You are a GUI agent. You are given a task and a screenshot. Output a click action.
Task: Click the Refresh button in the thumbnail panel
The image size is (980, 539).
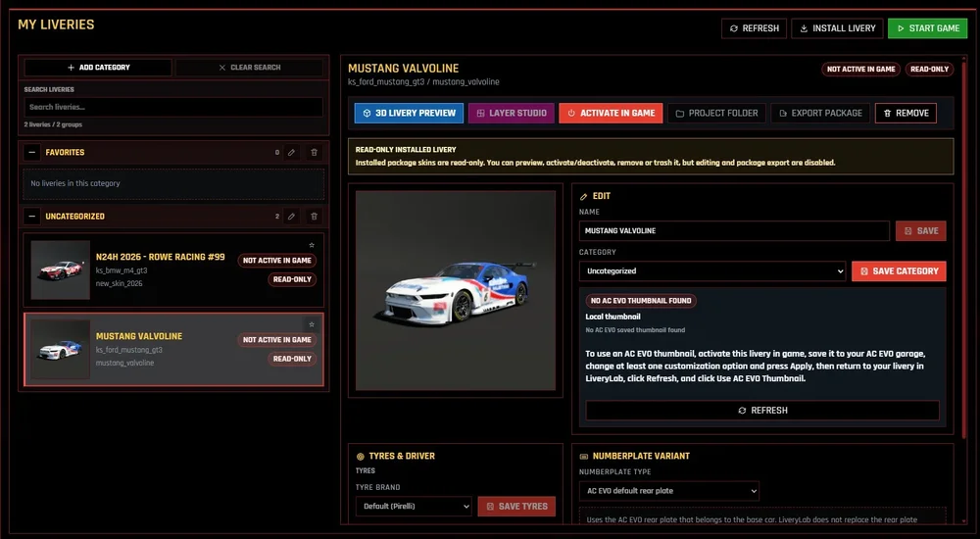click(761, 411)
